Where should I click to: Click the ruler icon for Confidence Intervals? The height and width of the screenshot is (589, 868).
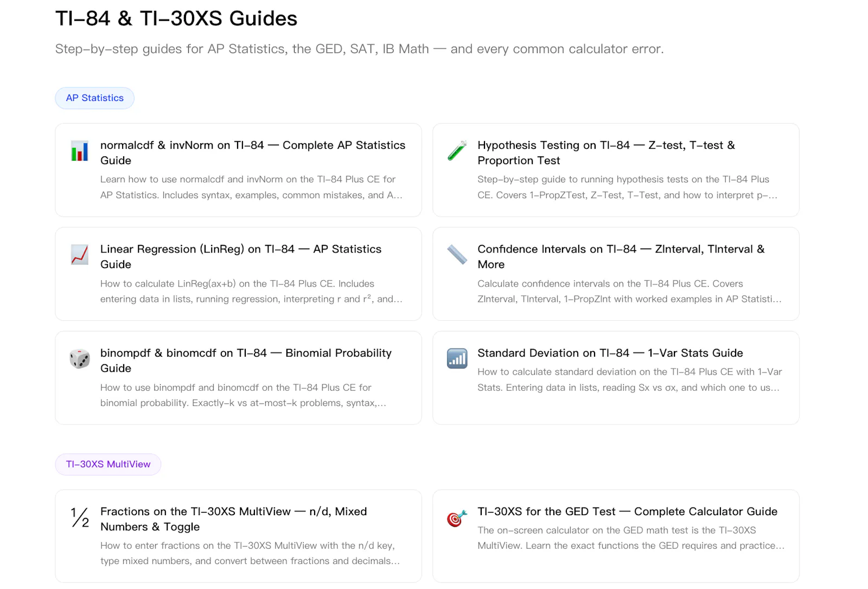coord(457,255)
